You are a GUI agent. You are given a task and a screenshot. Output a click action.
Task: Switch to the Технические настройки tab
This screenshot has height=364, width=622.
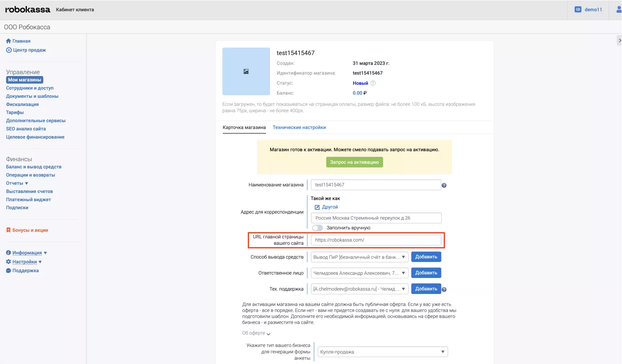tap(299, 127)
